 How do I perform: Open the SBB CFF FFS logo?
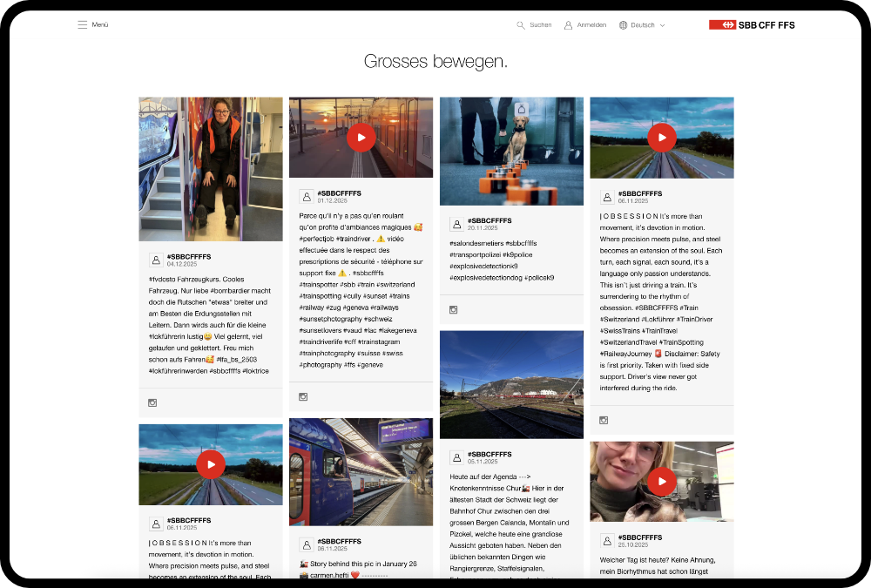tap(752, 25)
